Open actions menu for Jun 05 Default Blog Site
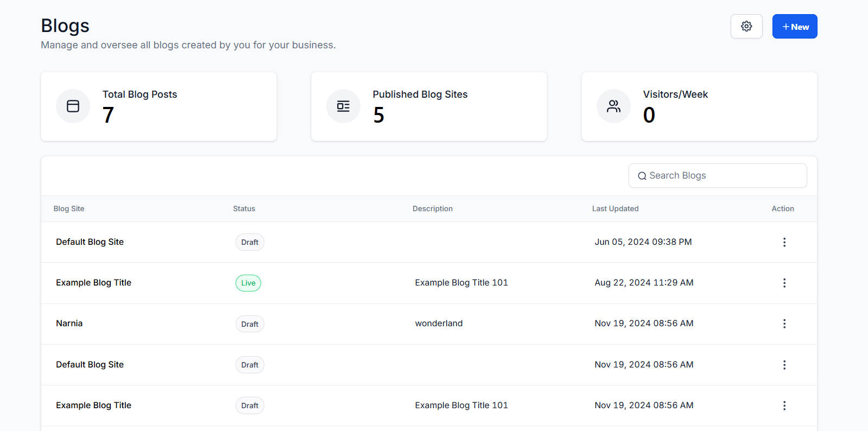This screenshot has height=431, width=868. (784, 242)
